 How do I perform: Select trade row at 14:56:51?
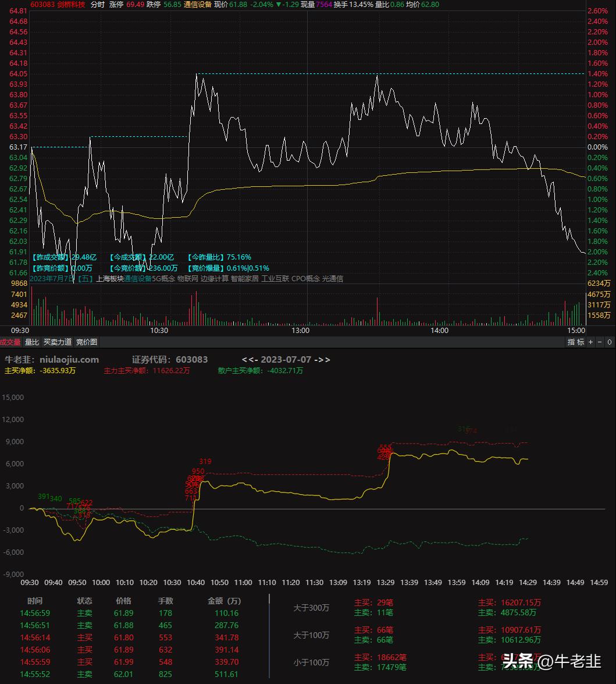click(130, 625)
